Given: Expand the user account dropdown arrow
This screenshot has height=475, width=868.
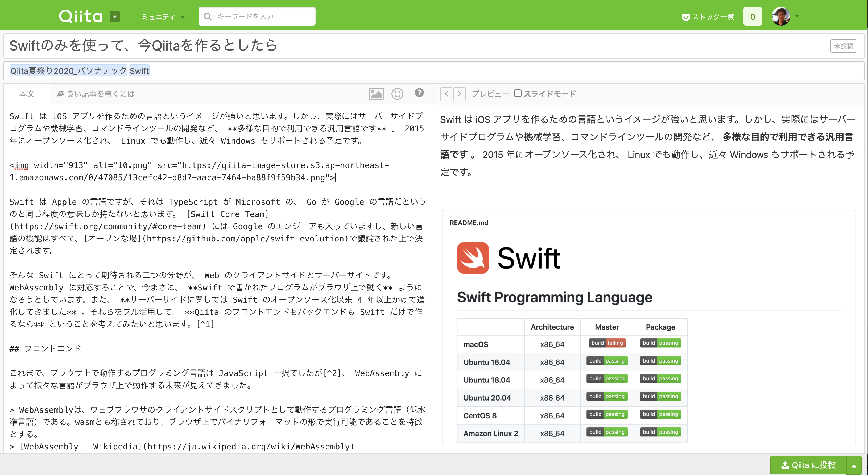Looking at the screenshot, I should [x=797, y=16].
